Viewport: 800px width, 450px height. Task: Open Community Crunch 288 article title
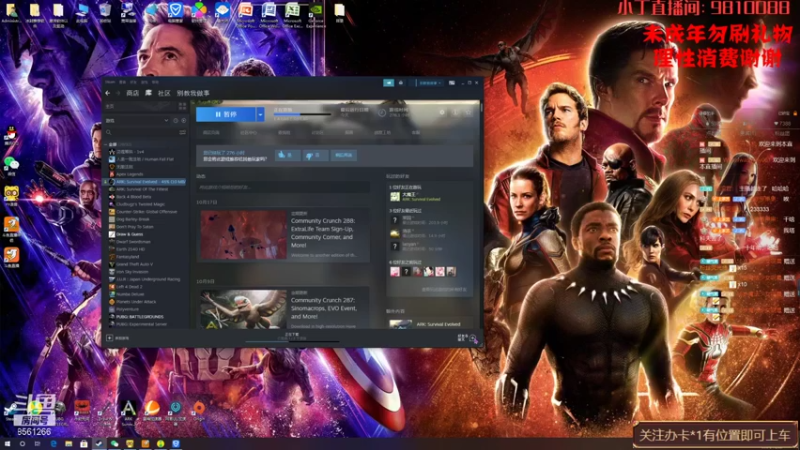point(322,233)
